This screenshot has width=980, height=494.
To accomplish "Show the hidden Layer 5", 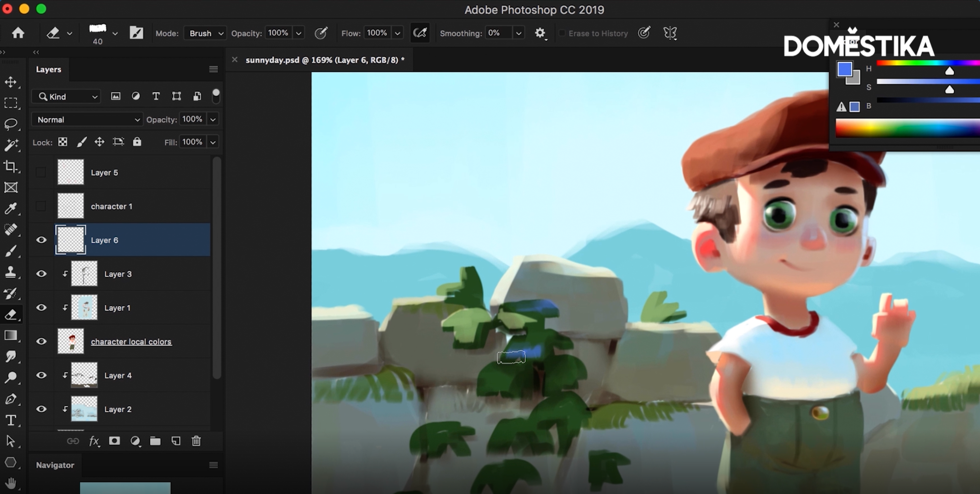I will tap(41, 173).
